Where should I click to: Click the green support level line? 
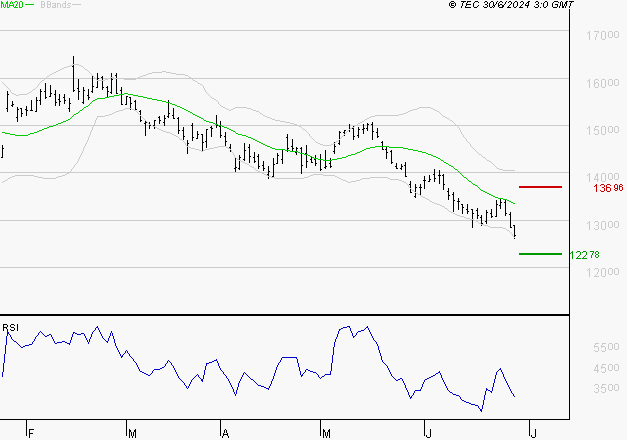[540, 254]
